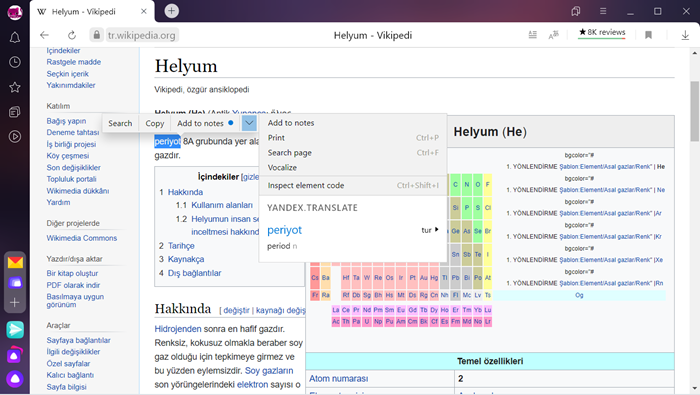Open browsing history clock icon

coord(15,62)
